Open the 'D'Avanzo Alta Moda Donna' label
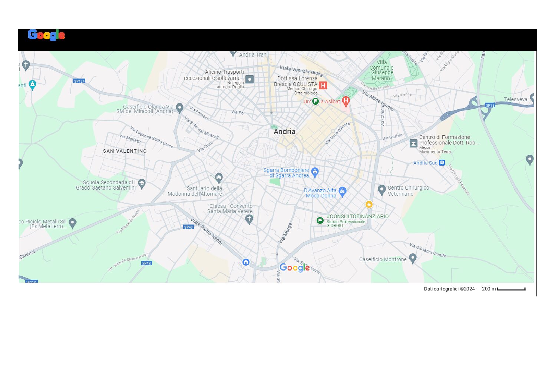This screenshot has width=555, height=392. tap(320, 193)
